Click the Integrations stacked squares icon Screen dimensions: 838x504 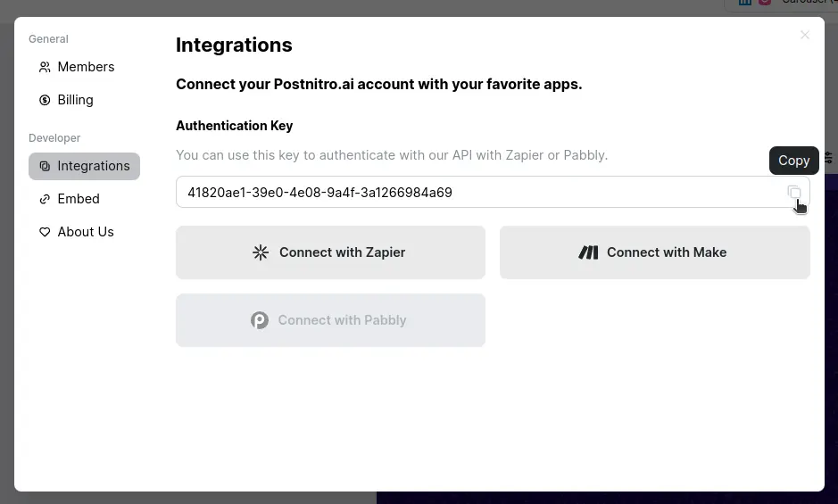click(x=45, y=166)
